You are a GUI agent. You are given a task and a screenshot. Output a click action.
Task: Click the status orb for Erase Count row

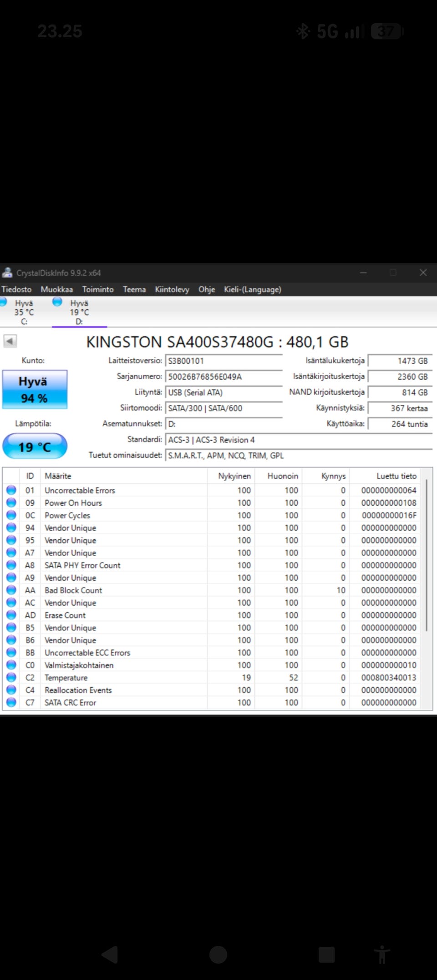tap(11, 615)
